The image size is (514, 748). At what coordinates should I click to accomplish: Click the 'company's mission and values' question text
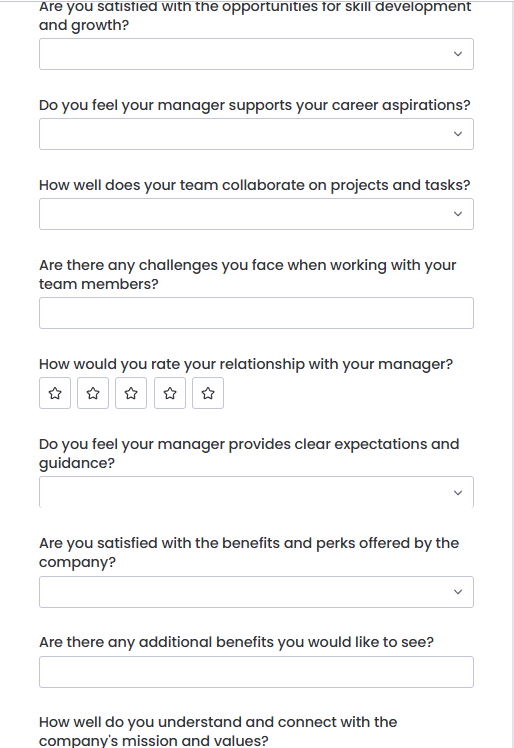point(218,731)
